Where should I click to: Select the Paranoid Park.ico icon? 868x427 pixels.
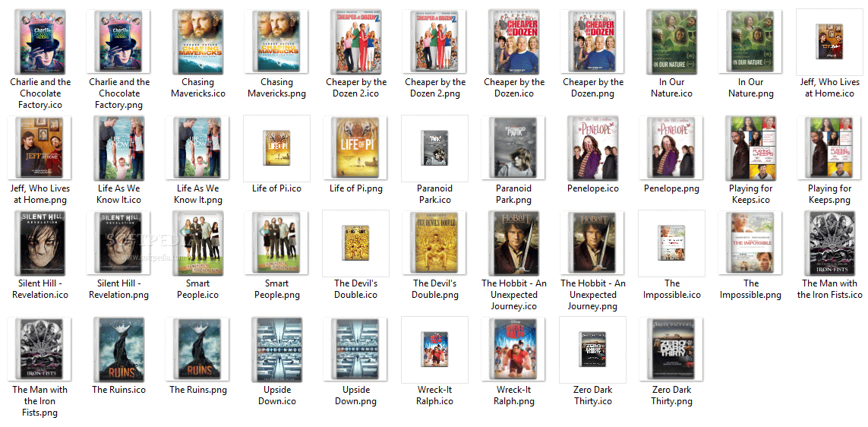434,148
